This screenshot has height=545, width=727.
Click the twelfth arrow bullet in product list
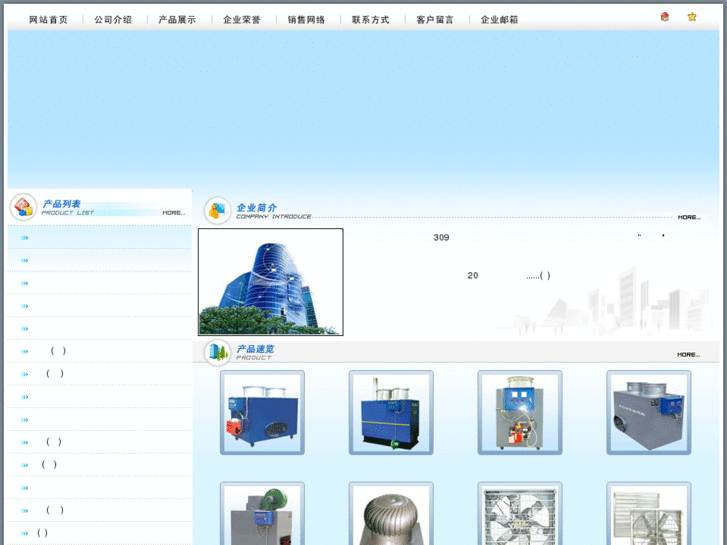25,488
